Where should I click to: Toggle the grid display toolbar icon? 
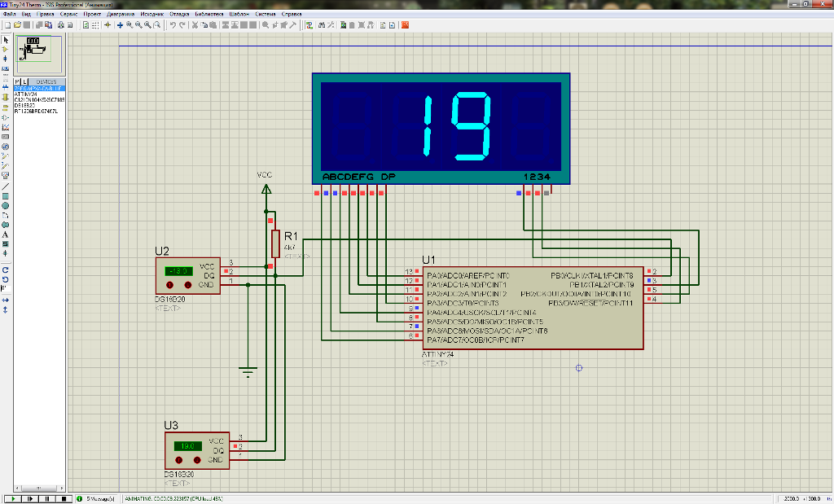click(96, 25)
